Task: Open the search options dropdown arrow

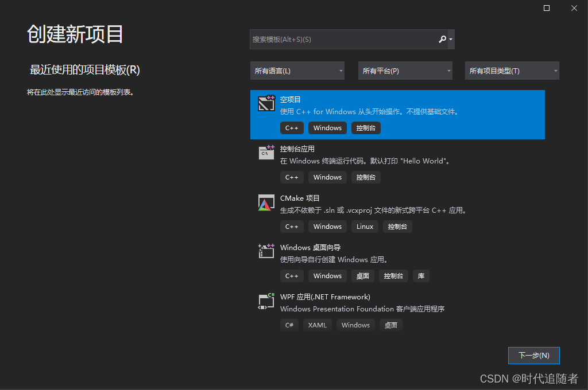Action: pyautogui.click(x=451, y=40)
